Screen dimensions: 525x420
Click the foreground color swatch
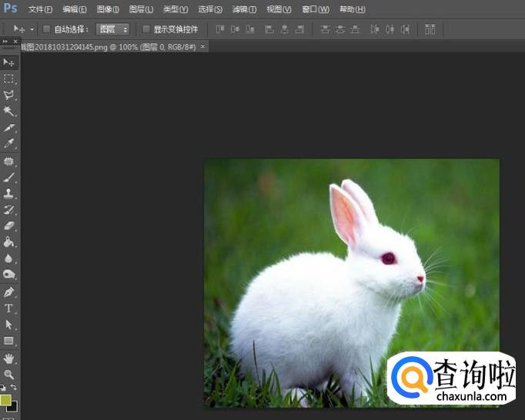pos(6,400)
